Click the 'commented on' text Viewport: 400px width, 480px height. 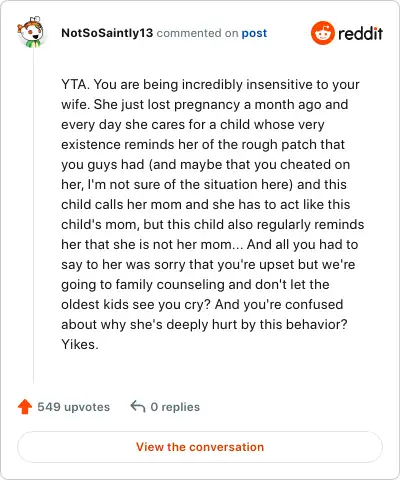[x=197, y=33]
